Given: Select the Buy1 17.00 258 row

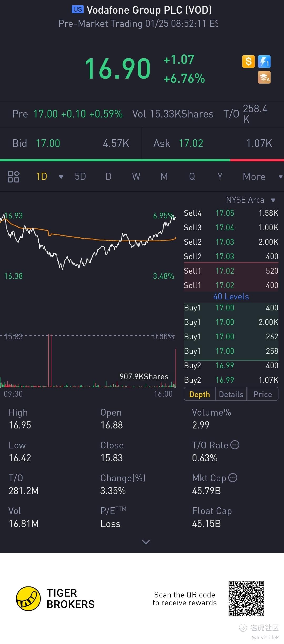Looking at the screenshot, I should point(231,351).
